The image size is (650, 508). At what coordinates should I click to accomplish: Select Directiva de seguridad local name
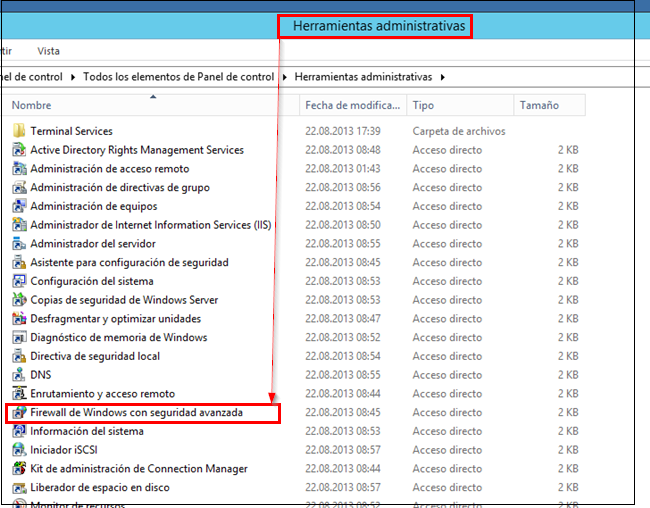pos(95,356)
